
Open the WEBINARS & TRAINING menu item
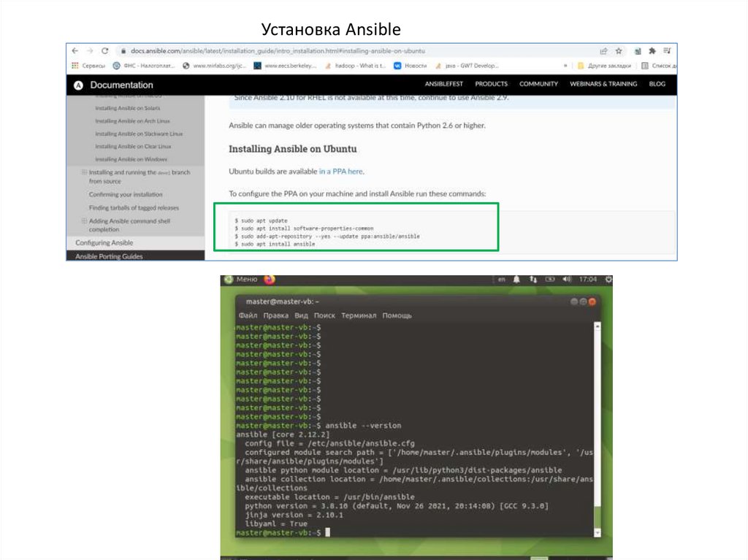(x=603, y=84)
